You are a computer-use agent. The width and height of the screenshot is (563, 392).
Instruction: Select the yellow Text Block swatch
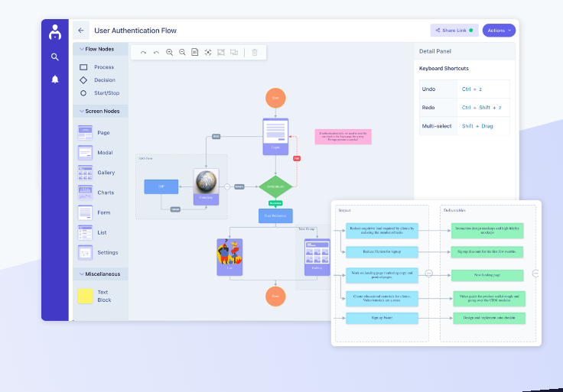click(x=85, y=296)
